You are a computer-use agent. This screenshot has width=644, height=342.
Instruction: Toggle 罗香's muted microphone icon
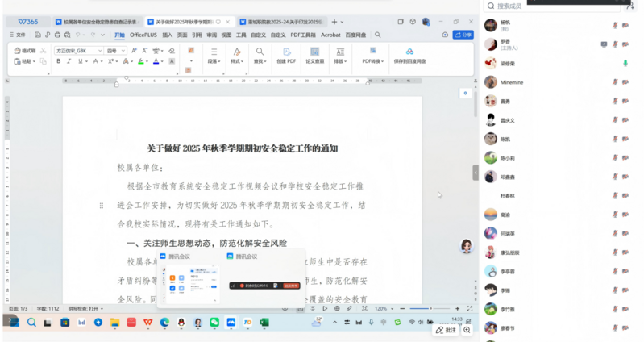(x=615, y=44)
